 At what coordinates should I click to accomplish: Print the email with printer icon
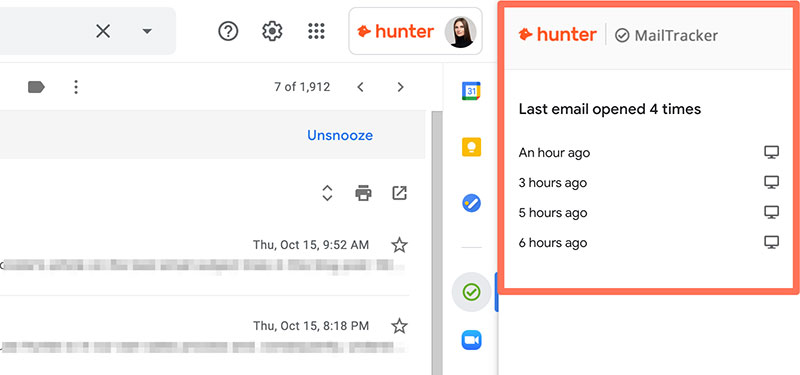[x=363, y=193]
